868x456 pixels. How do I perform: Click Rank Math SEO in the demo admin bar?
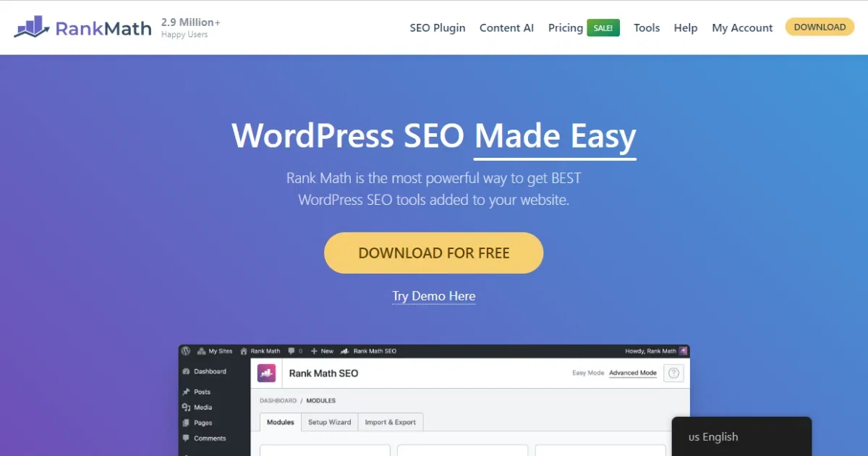(368, 351)
